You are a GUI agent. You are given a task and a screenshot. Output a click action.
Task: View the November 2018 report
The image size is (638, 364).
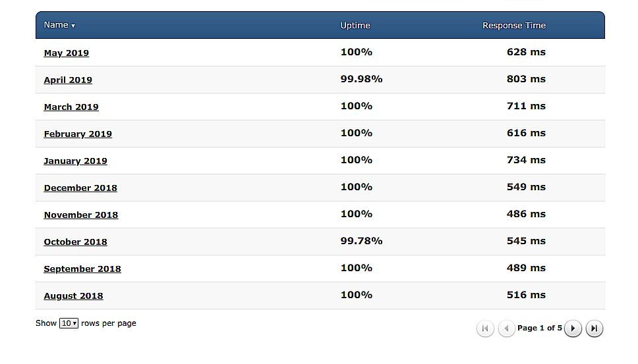tap(81, 215)
